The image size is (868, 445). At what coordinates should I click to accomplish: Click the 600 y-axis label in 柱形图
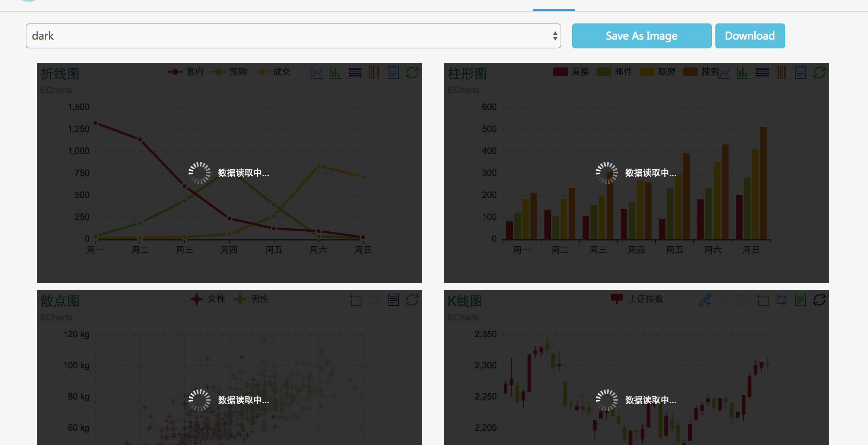(x=489, y=107)
